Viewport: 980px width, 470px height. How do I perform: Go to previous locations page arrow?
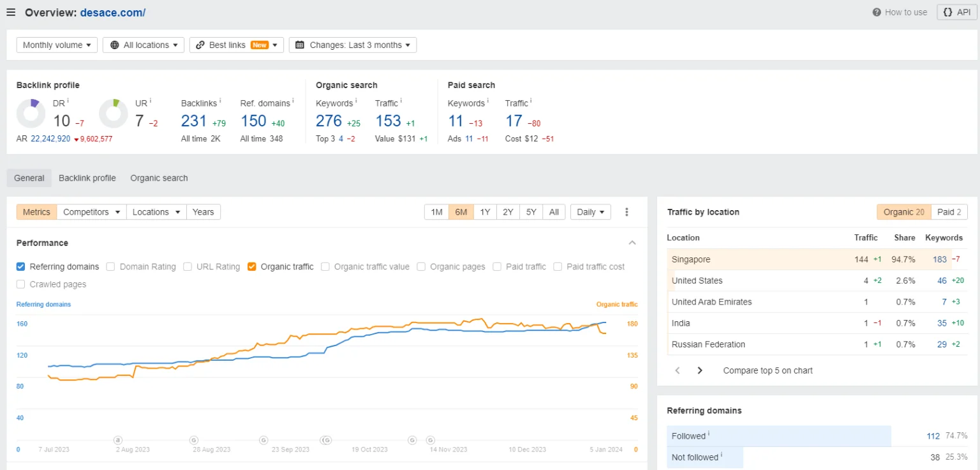coord(678,370)
